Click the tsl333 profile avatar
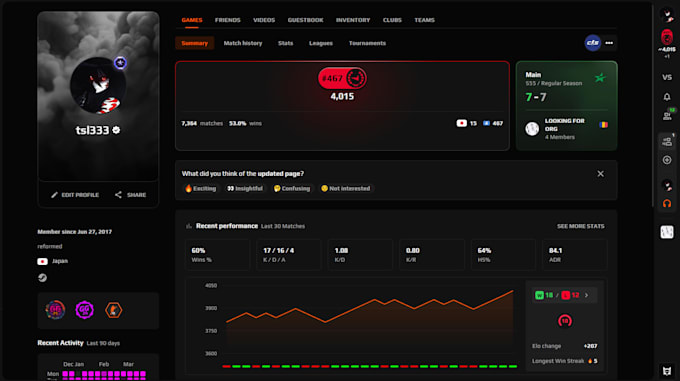Viewport: 680px width, 381px height. point(98,85)
